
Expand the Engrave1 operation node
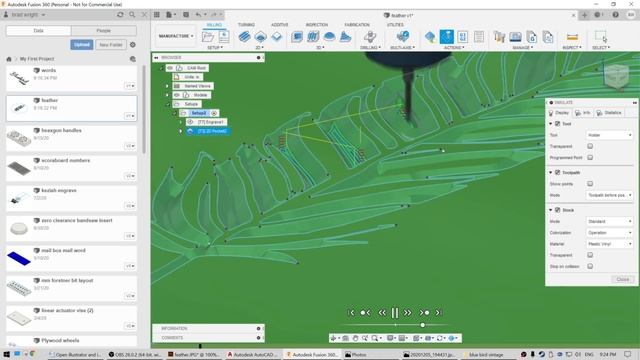pos(181,122)
